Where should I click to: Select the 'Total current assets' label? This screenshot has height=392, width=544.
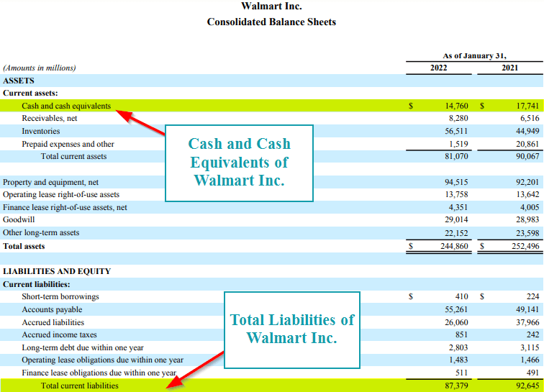(74, 157)
